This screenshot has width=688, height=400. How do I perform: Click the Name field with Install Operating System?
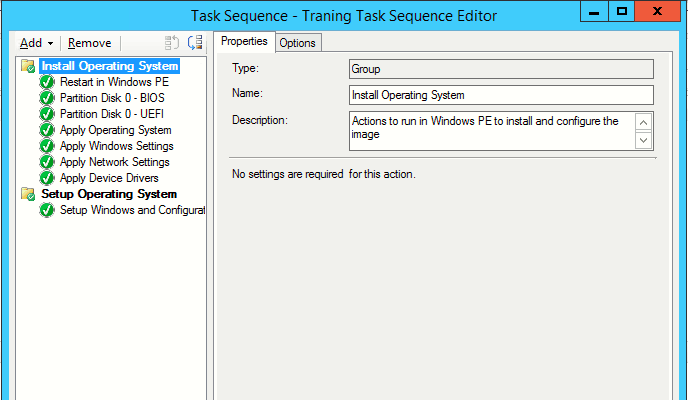pyautogui.click(x=501, y=95)
